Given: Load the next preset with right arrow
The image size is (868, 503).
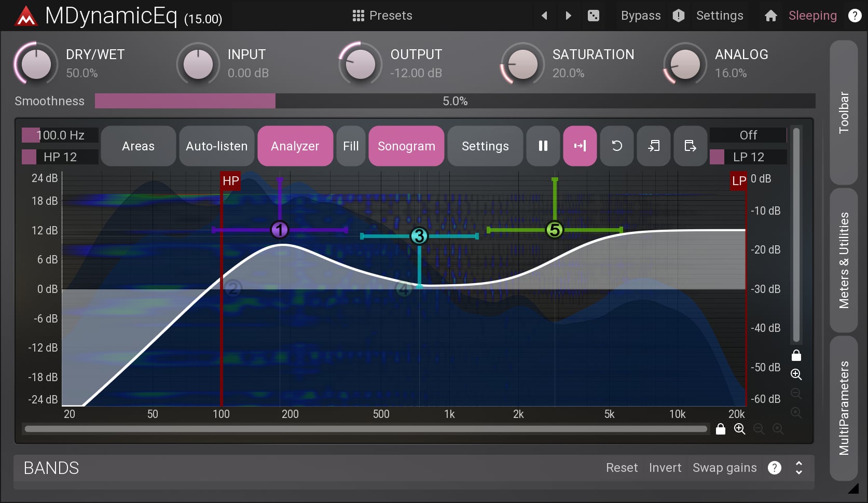Looking at the screenshot, I should point(568,16).
